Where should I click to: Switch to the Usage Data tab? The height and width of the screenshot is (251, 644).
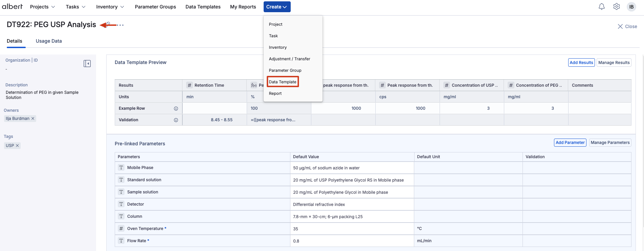pos(49,41)
